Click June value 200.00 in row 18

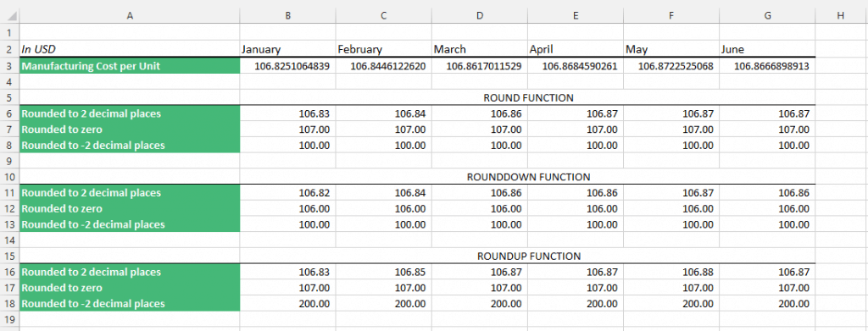[x=767, y=303]
